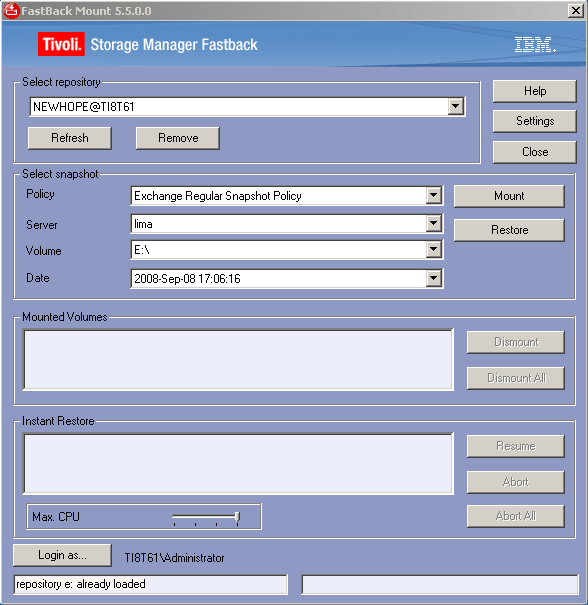Open the Server dropdown arrow
This screenshot has width=588, height=605.
(x=434, y=223)
